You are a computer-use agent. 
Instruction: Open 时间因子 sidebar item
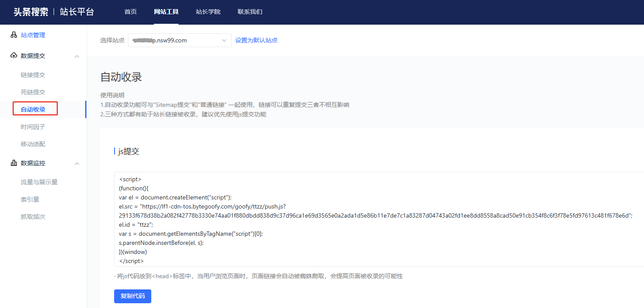[33, 127]
